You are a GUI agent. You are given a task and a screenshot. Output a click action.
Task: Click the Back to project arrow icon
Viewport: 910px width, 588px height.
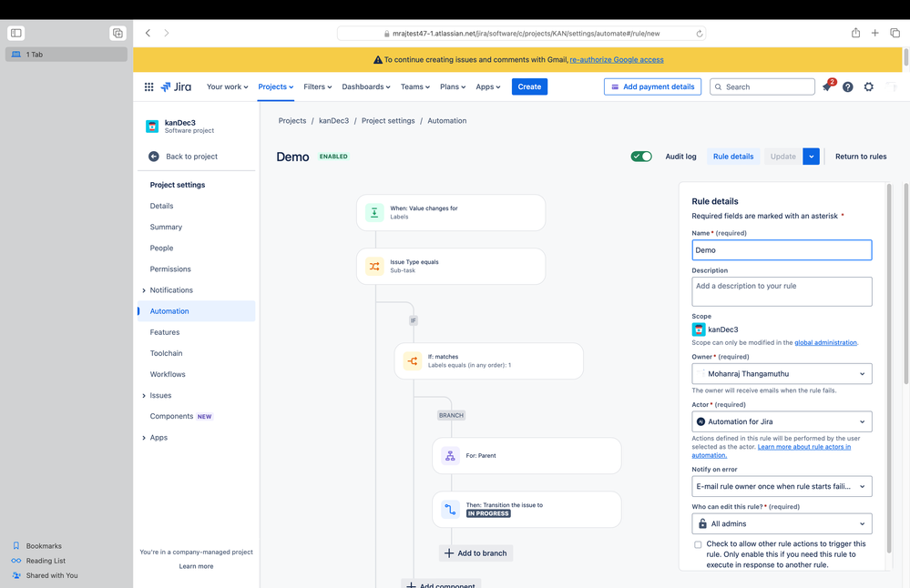coord(154,157)
